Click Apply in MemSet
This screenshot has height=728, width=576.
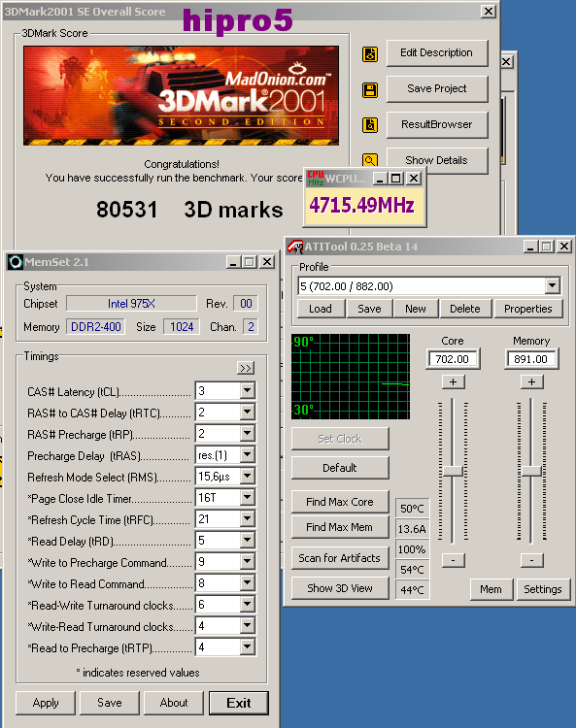click(x=46, y=703)
